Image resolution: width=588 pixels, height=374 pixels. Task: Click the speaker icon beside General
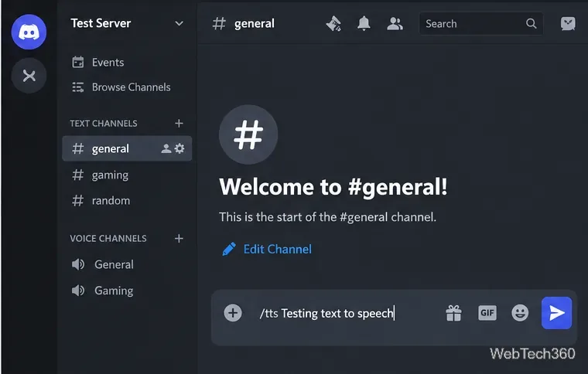point(78,265)
